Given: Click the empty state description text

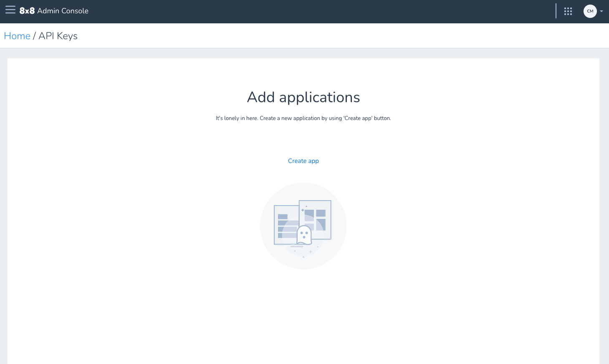Looking at the screenshot, I should 303,118.
